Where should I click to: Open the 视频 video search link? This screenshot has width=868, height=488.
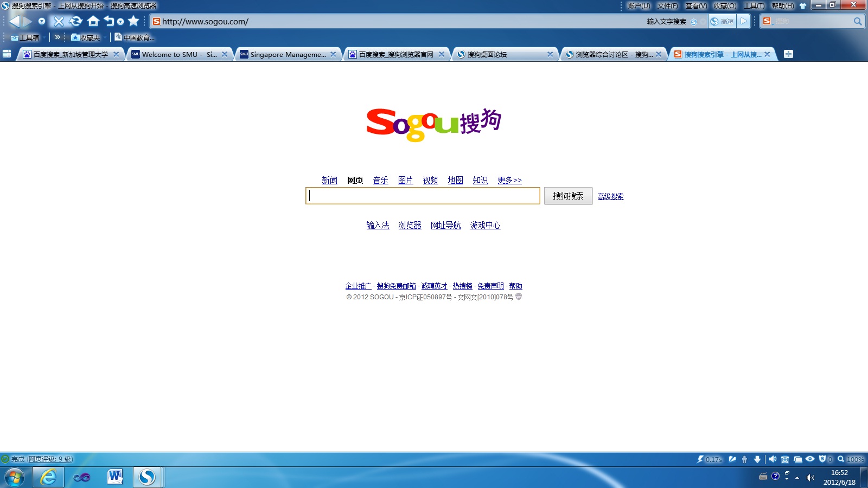[430, 180]
